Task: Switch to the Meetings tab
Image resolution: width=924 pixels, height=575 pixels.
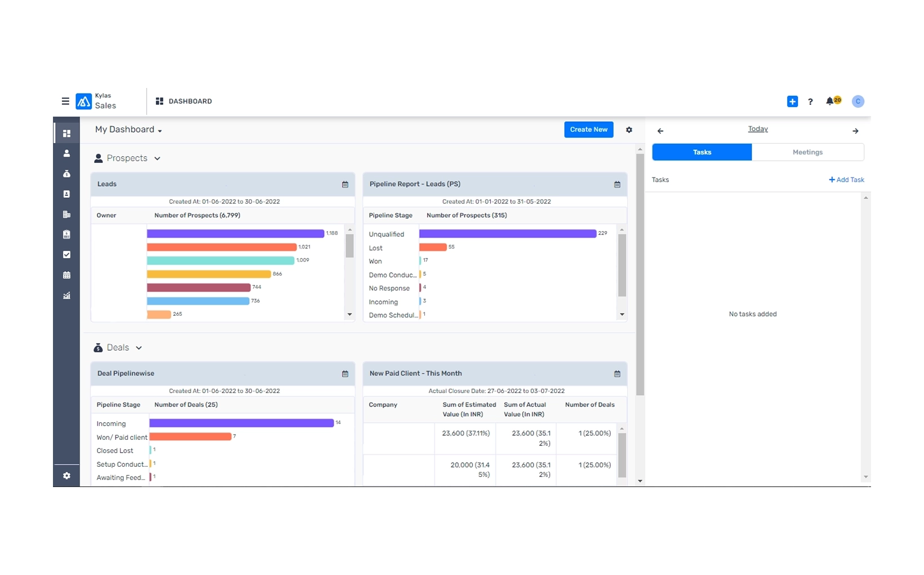Action: coord(807,152)
